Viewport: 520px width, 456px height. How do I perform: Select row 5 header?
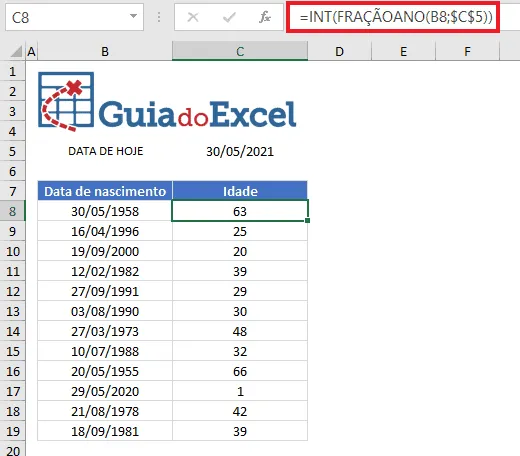(13, 151)
